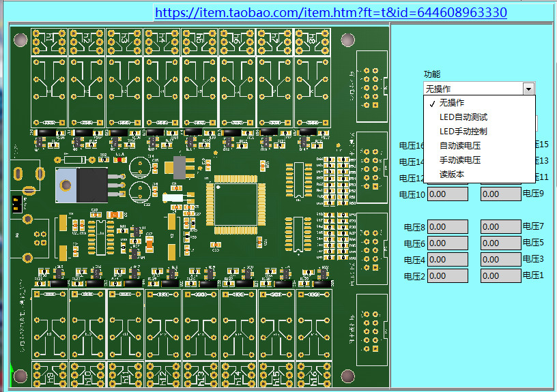Click the 电压4 value field
The width and height of the screenshot is (557, 392).
pyautogui.click(x=448, y=260)
